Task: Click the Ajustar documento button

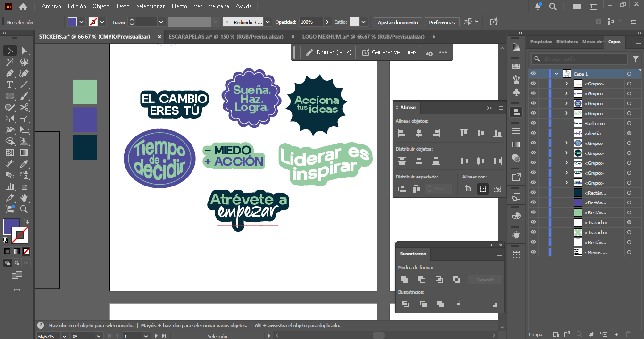Action: pos(398,22)
